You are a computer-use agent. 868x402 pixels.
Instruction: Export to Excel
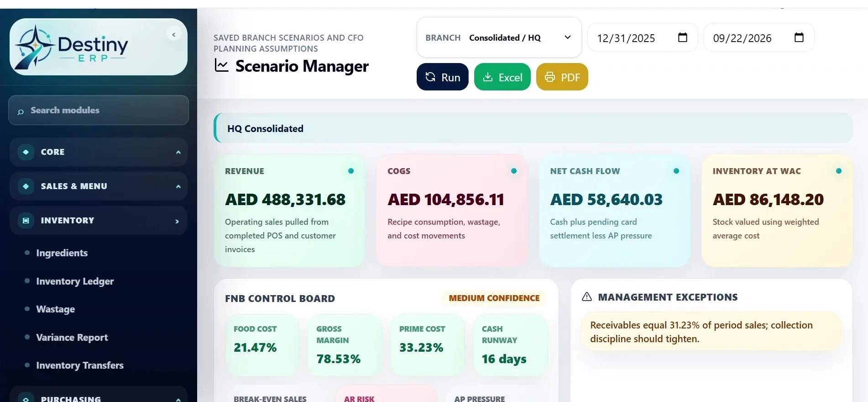(502, 77)
